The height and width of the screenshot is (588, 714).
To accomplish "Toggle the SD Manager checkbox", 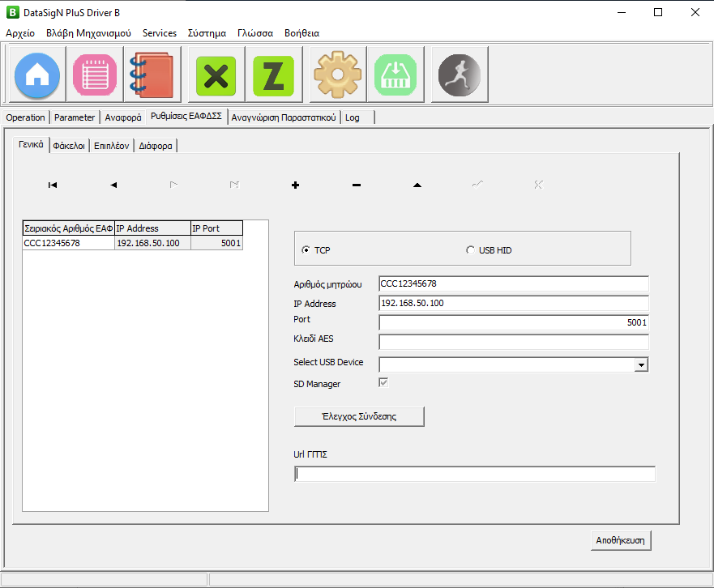I will pyautogui.click(x=383, y=383).
